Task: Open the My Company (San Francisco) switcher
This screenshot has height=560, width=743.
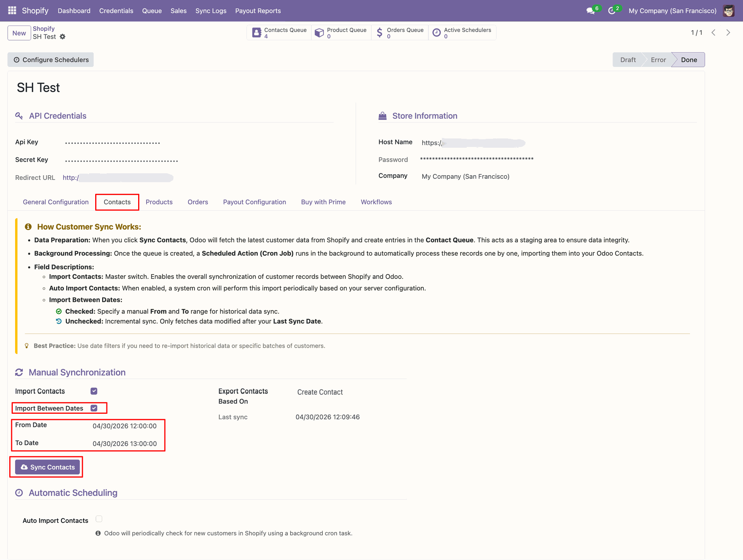Action: [x=673, y=11]
